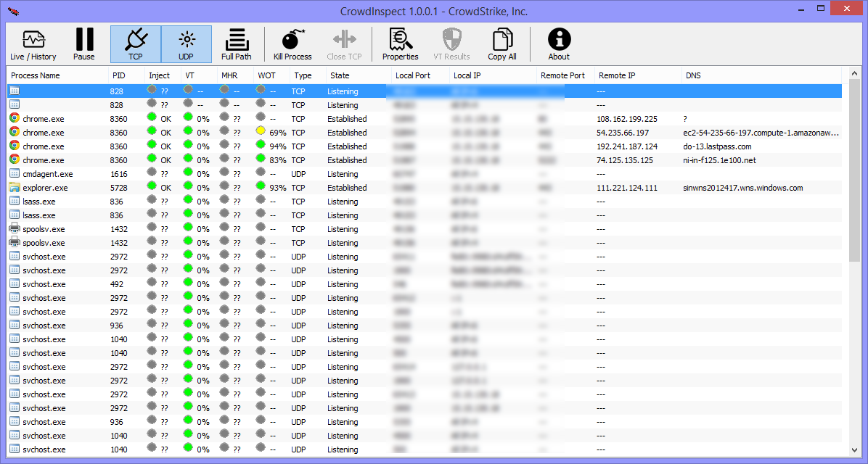Select the cmdagent.exe process row

coord(47,174)
